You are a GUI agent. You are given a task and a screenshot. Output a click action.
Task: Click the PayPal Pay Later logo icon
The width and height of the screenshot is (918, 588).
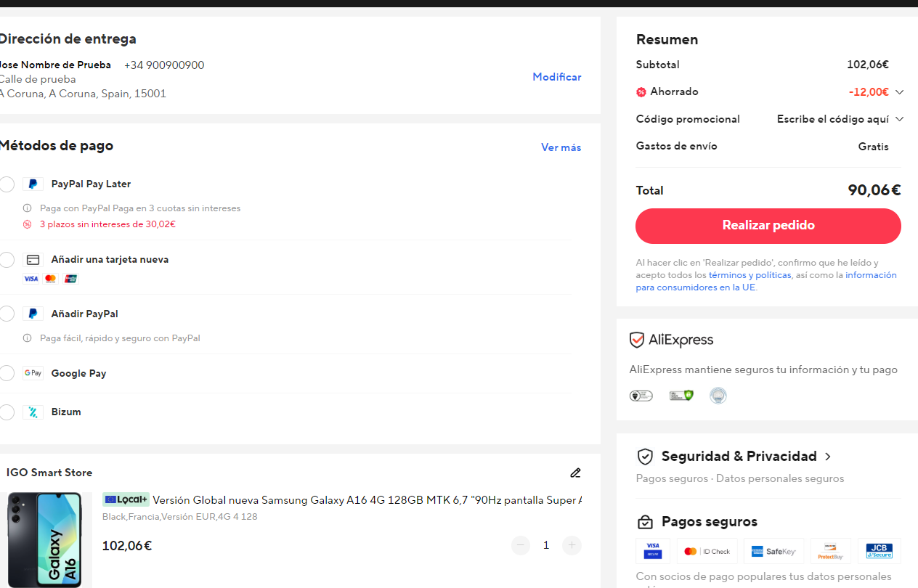pyautogui.click(x=33, y=184)
